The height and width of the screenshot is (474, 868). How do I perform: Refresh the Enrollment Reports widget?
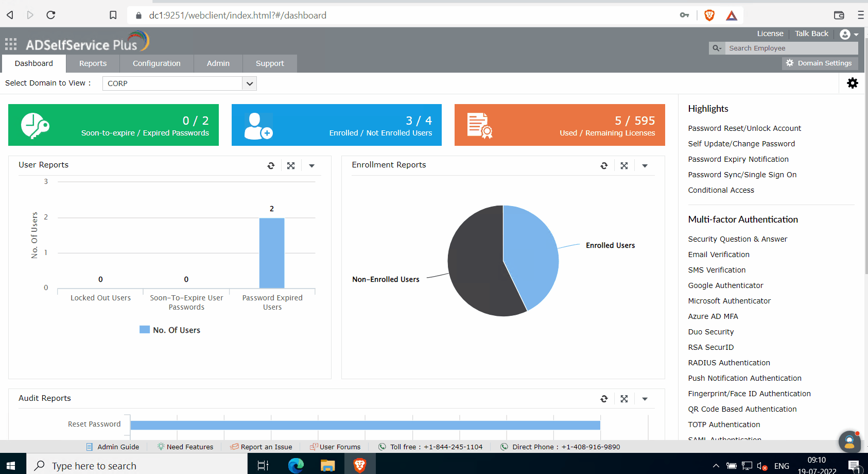coord(604,165)
